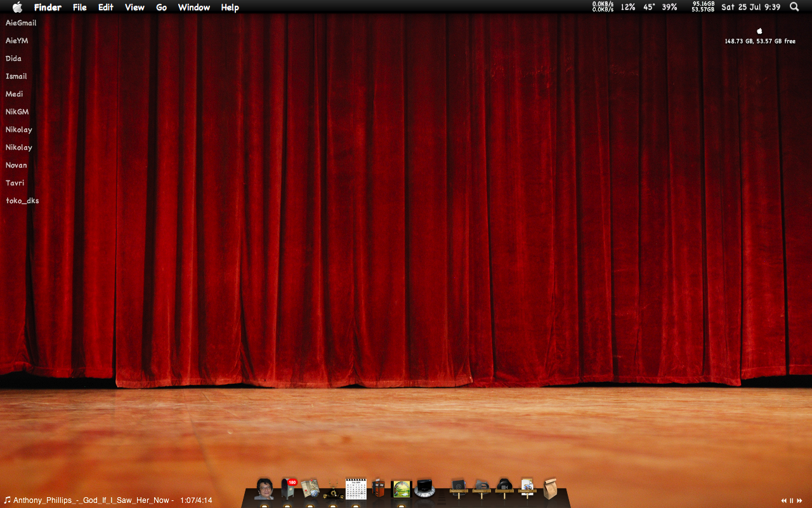
Task: Open the mailbox icon with 180 badge
Action: (x=288, y=488)
